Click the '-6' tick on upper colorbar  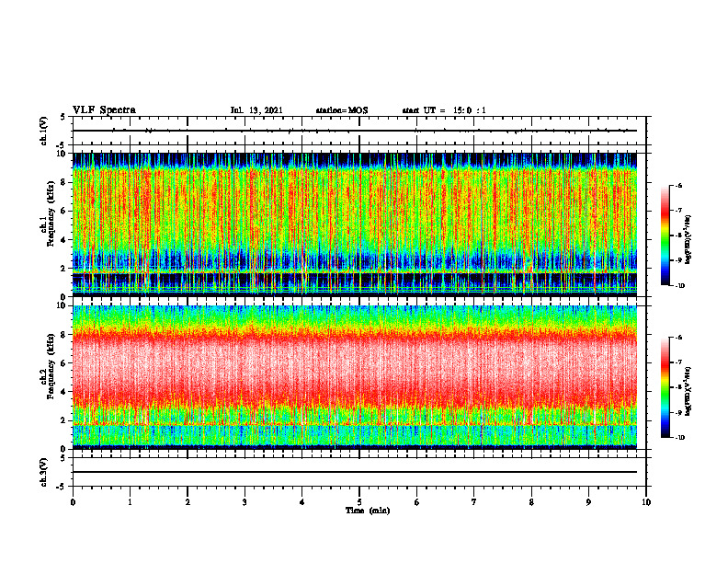[678, 185]
